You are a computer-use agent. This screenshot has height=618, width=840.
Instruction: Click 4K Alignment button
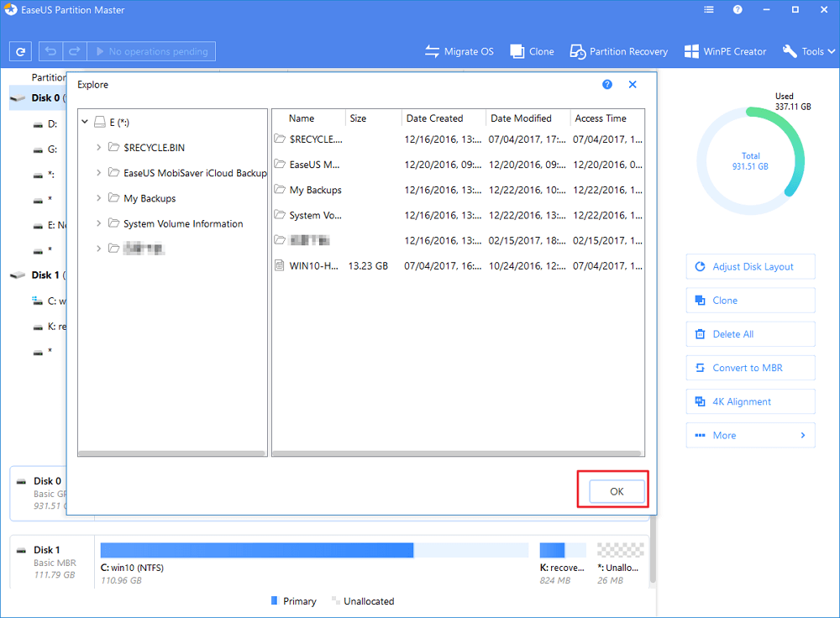click(x=750, y=401)
